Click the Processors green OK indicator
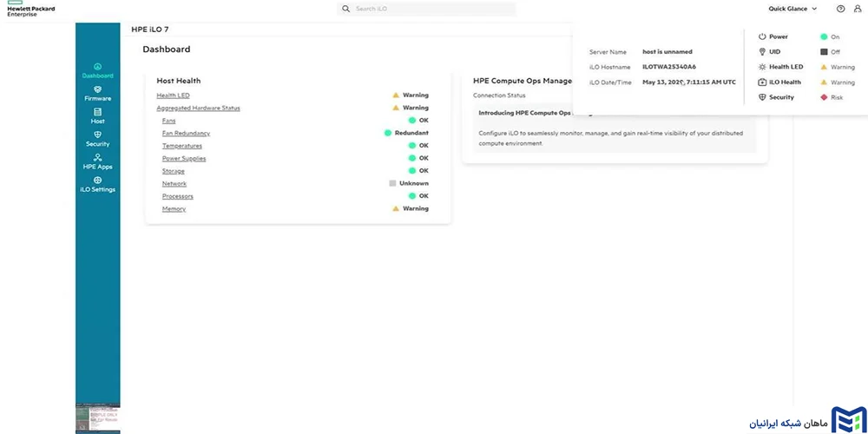This screenshot has height=434, width=868. coord(411,196)
